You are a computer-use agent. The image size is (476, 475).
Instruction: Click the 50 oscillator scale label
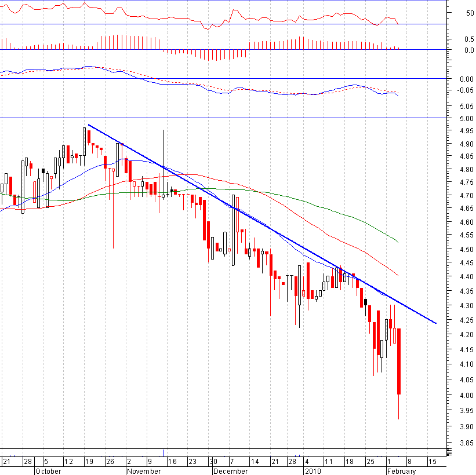[x=470, y=13]
